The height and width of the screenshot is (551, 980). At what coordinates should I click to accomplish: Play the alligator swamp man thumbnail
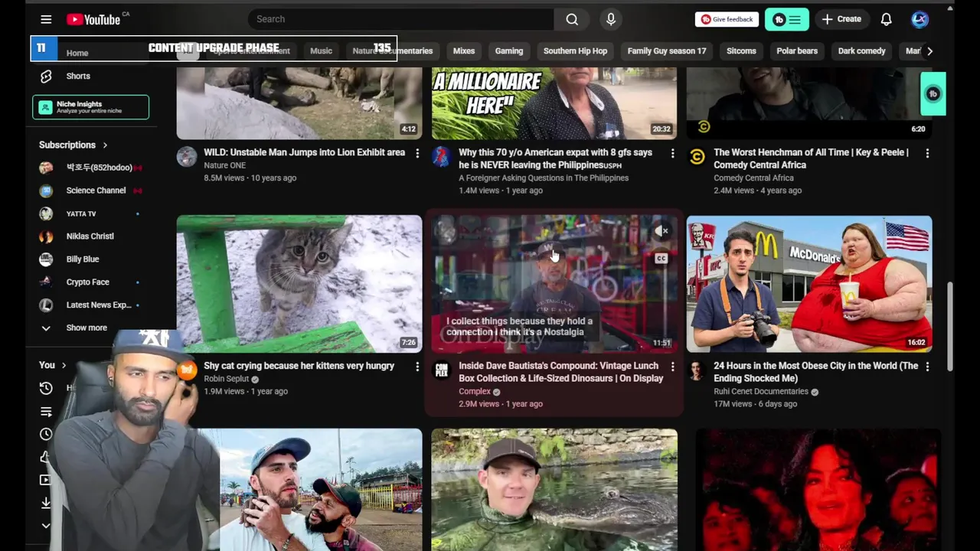click(554, 490)
